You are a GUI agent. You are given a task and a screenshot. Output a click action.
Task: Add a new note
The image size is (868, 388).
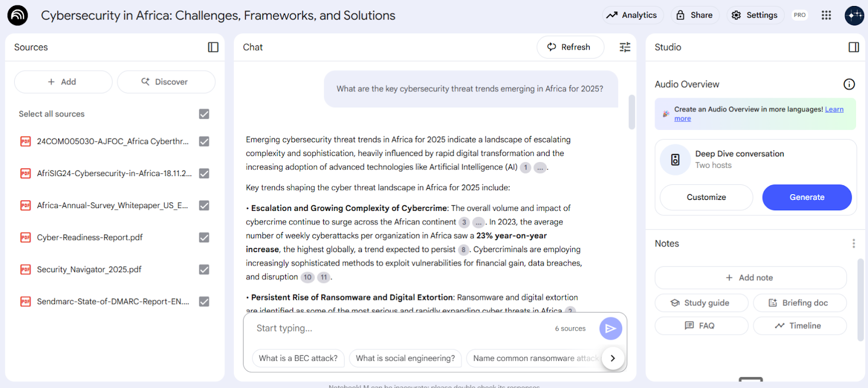(750, 277)
